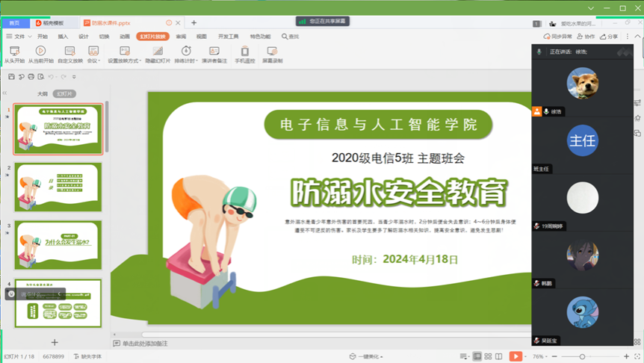The height and width of the screenshot is (363, 644).
Task: Start slideshow with 从当前开始 icon
Action: click(x=40, y=52)
